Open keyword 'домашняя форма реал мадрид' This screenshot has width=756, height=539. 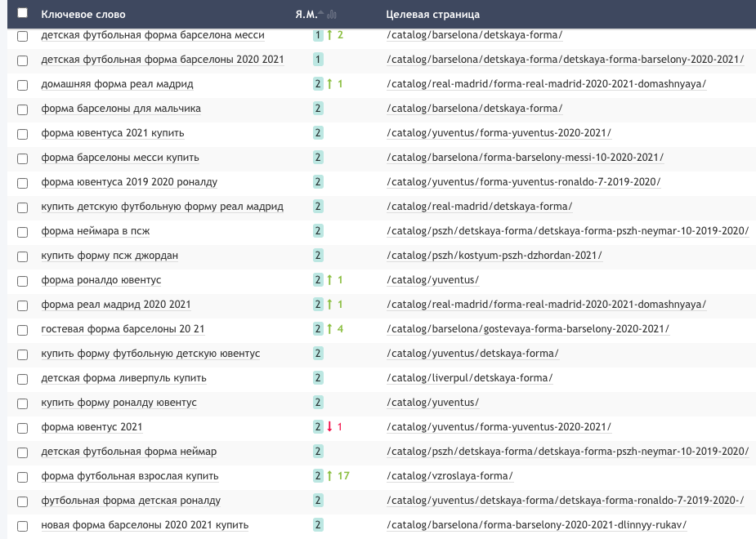tap(117, 84)
